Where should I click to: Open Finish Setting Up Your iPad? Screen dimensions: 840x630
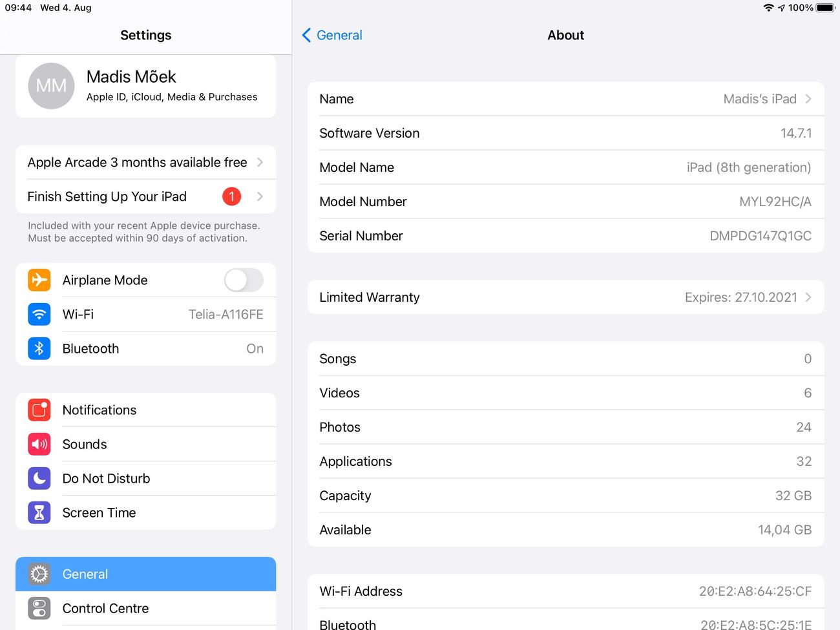coord(145,196)
